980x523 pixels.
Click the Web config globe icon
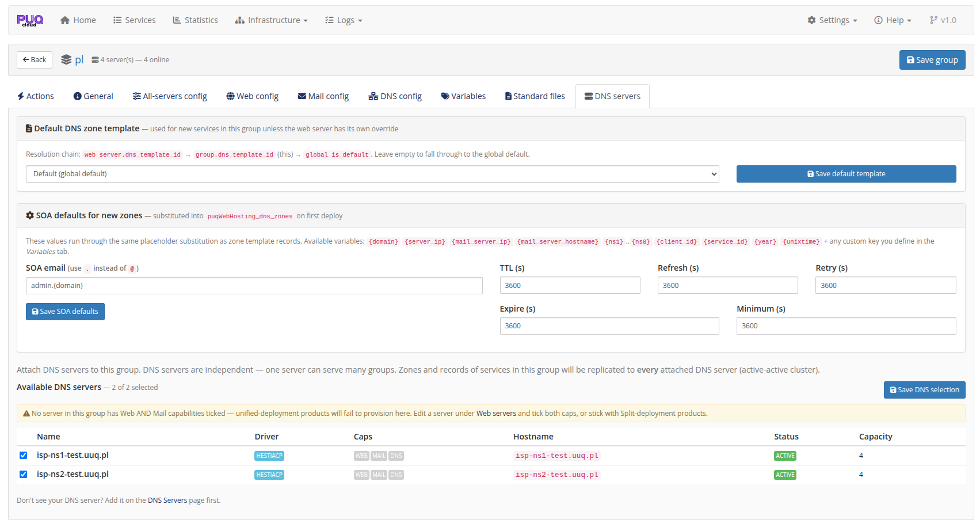pos(230,96)
